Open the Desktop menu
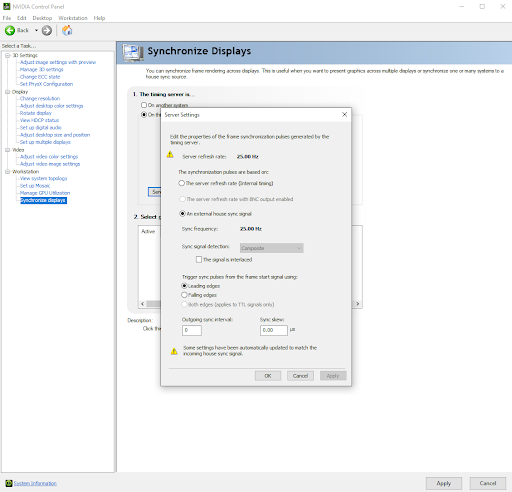Viewport: 512px width, 492px height. click(x=42, y=18)
